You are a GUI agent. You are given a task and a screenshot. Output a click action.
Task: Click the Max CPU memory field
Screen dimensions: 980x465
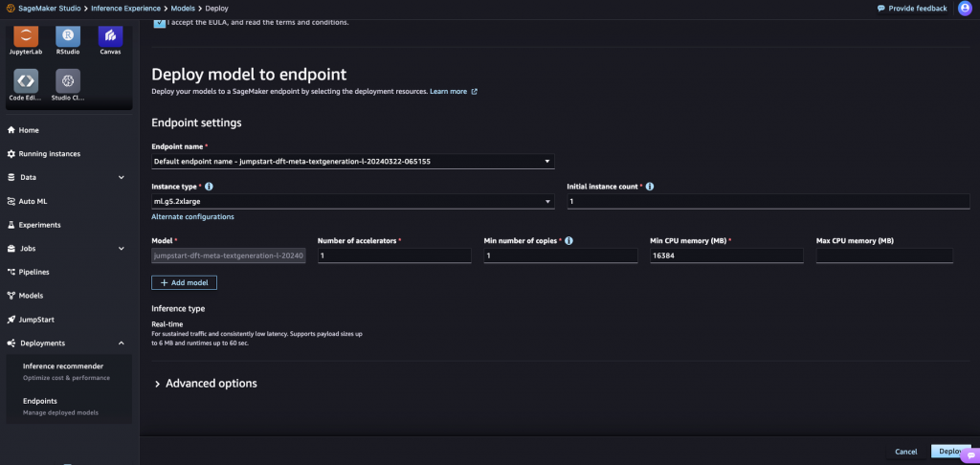point(884,255)
